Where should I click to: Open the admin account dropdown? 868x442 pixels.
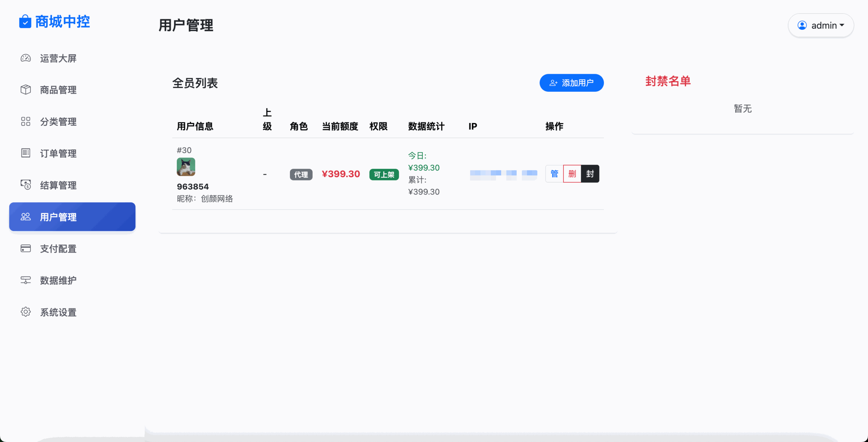tap(821, 25)
